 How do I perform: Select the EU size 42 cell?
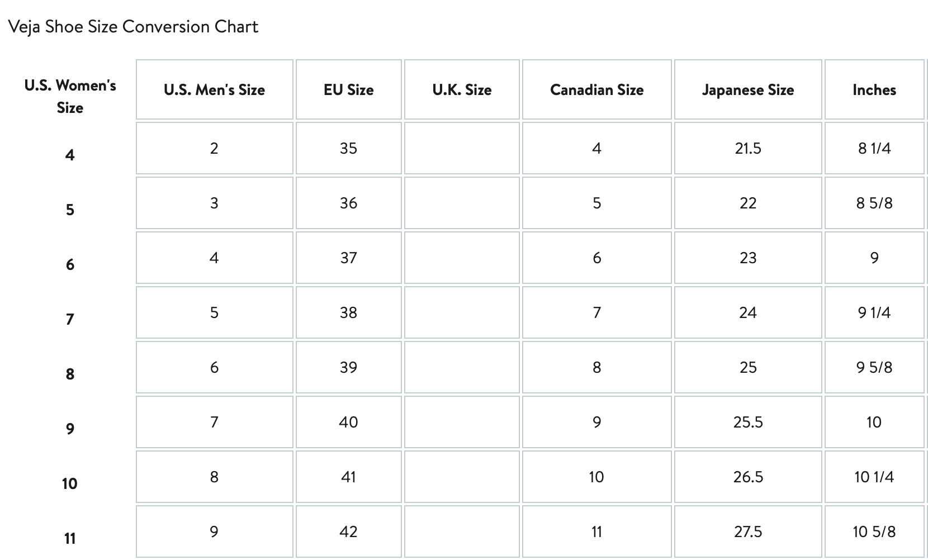click(x=348, y=531)
